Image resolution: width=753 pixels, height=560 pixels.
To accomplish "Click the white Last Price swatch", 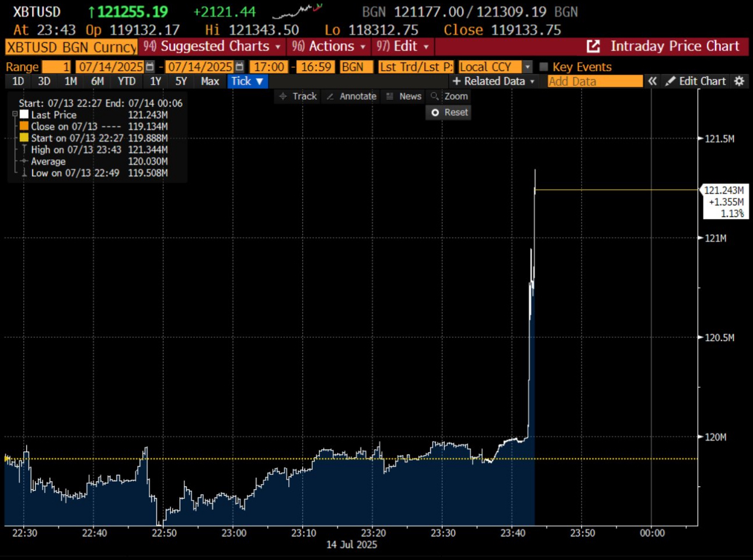I will [24, 114].
